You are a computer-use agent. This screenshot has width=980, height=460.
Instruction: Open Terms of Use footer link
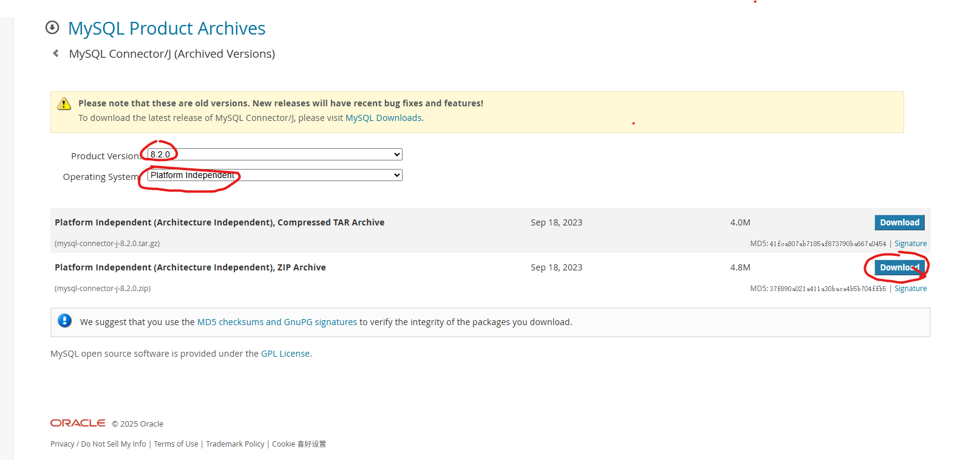tap(176, 444)
